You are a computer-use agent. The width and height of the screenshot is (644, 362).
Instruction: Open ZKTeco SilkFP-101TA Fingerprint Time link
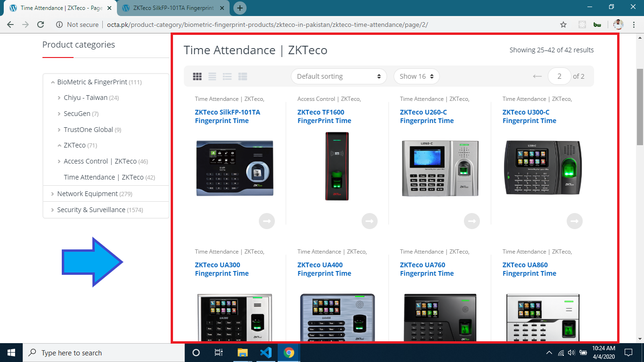[x=227, y=116]
